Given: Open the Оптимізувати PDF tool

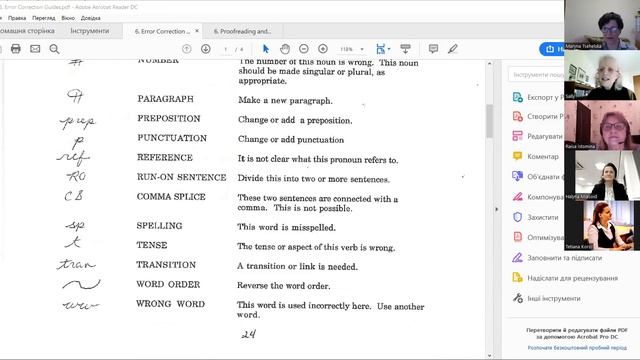Looking at the screenshot, I should pyautogui.click(x=538, y=237).
